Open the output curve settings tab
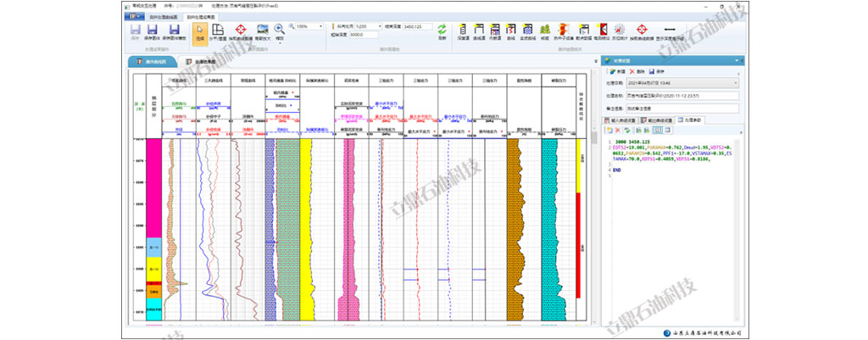This screenshot has width=868, height=340. tap(657, 120)
